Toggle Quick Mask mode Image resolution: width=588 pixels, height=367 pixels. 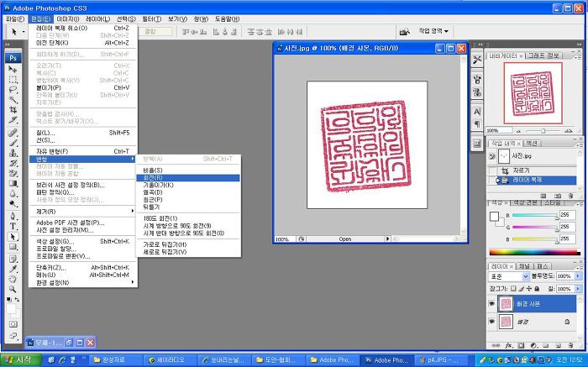[x=13, y=324]
